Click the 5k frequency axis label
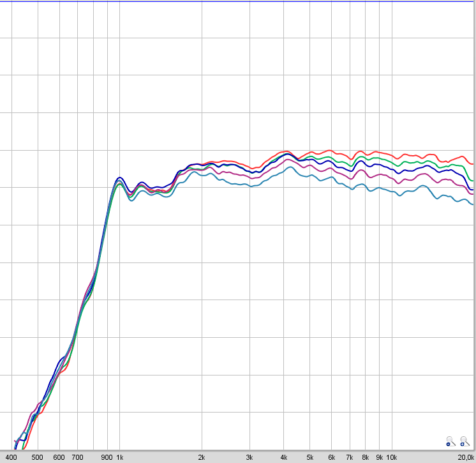The height and width of the screenshot is (463, 476). click(x=310, y=457)
